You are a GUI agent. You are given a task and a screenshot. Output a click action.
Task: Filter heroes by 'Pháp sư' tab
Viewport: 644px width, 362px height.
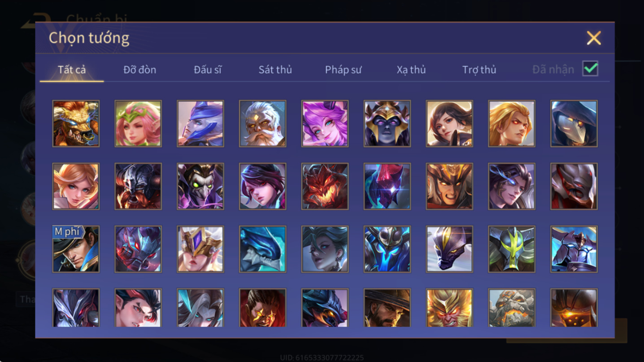click(x=344, y=70)
